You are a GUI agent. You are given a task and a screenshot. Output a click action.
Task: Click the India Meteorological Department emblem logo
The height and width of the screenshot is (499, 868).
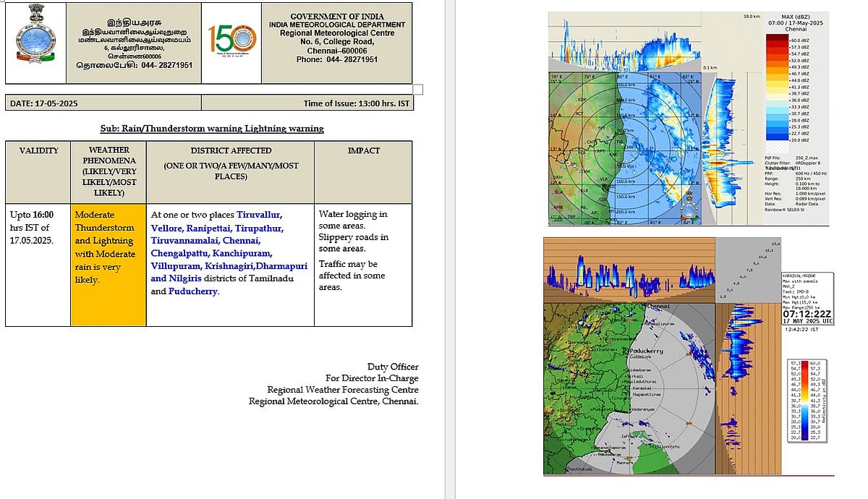pos(33,42)
